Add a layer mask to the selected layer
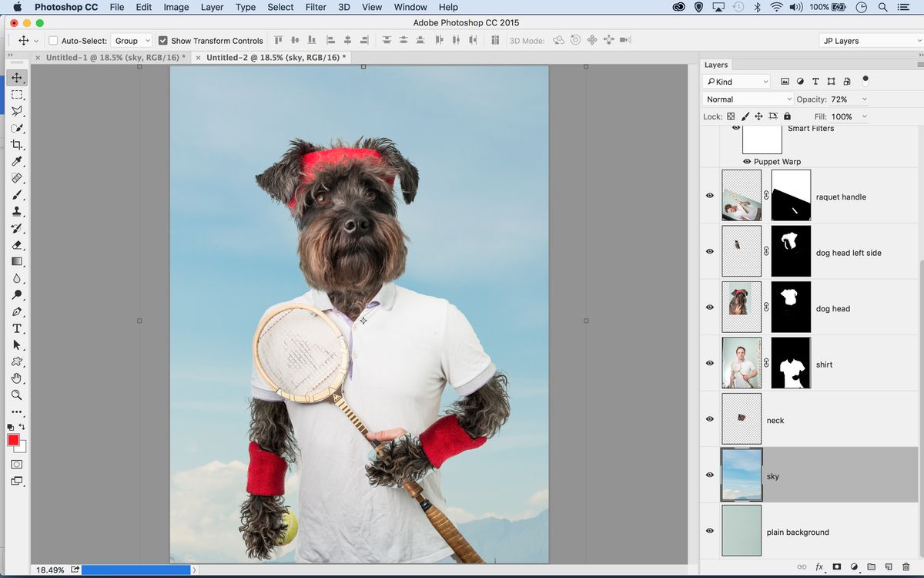The width and height of the screenshot is (924, 578). (837, 567)
